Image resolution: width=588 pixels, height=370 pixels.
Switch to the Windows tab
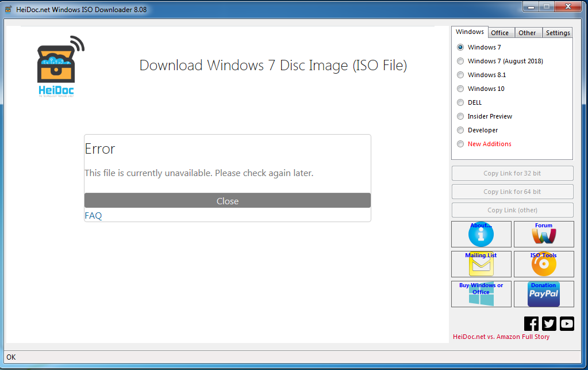pos(470,32)
